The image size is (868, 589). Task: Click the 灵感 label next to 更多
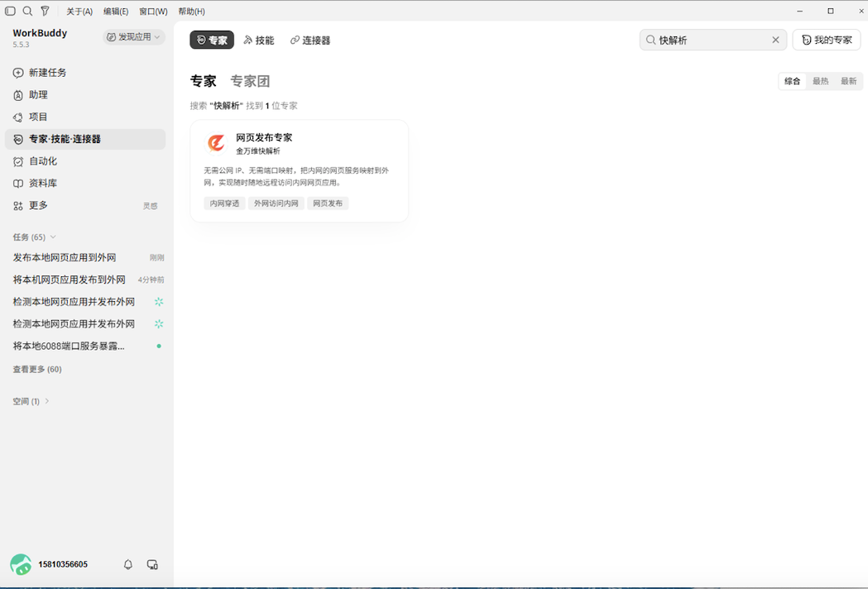tap(150, 206)
